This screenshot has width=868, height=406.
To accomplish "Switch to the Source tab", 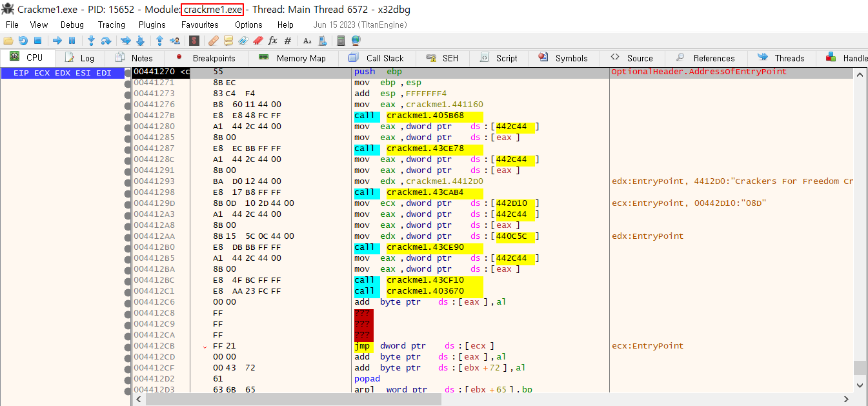I will tap(632, 58).
